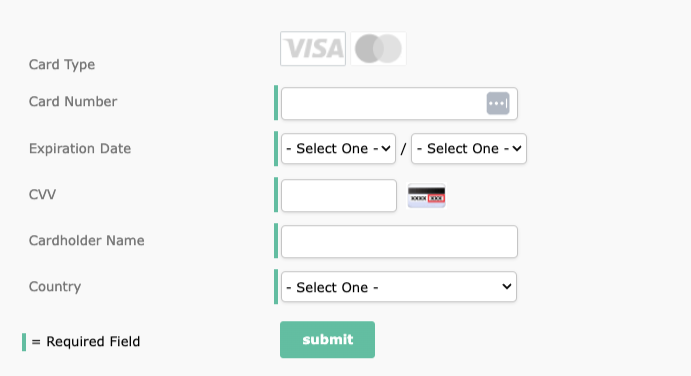Choose the Mastercard card type logo
Screen dimensions: 691x376
pos(378,48)
